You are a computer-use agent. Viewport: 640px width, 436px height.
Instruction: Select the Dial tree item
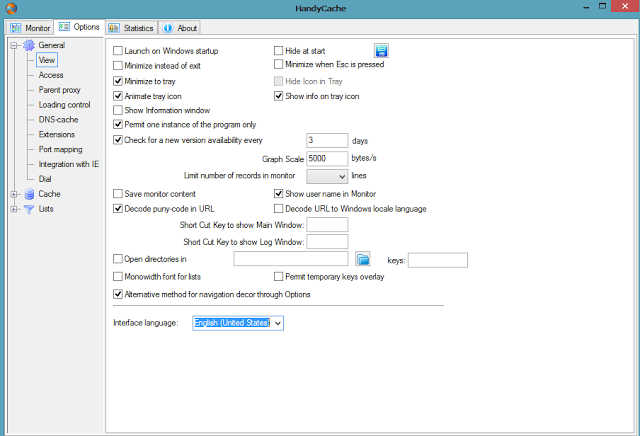pyautogui.click(x=45, y=179)
